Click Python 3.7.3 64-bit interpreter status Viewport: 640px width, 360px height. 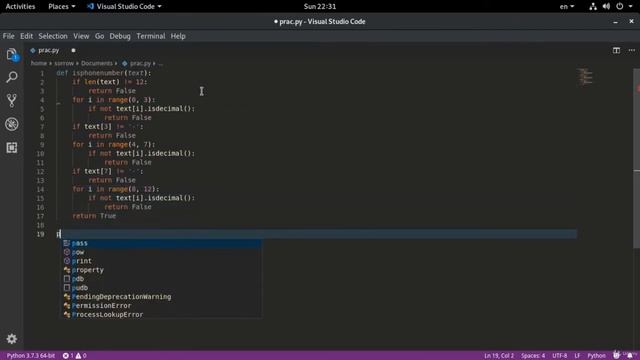click(31, 356)
